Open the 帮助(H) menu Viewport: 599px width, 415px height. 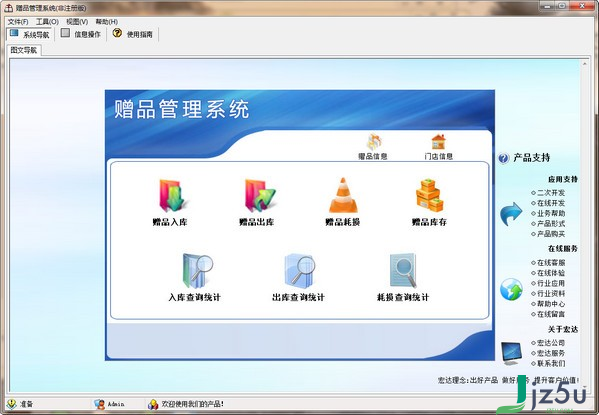[107, 22]
